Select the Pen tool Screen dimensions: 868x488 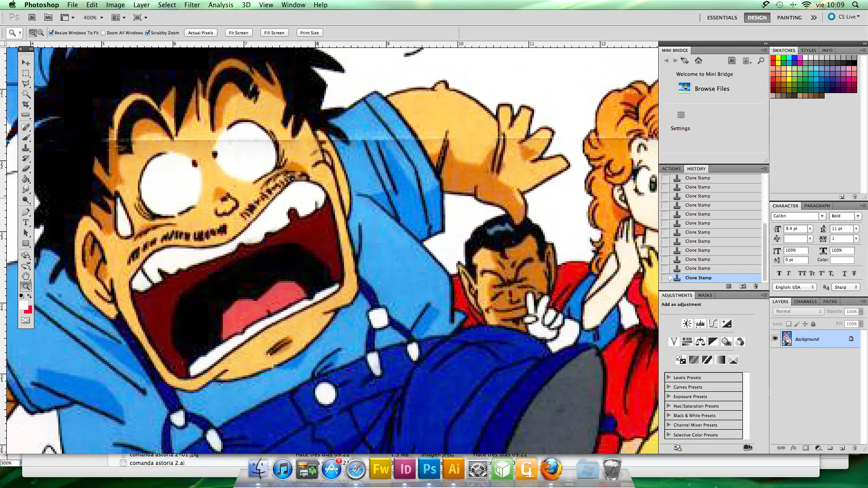point(26,212)
